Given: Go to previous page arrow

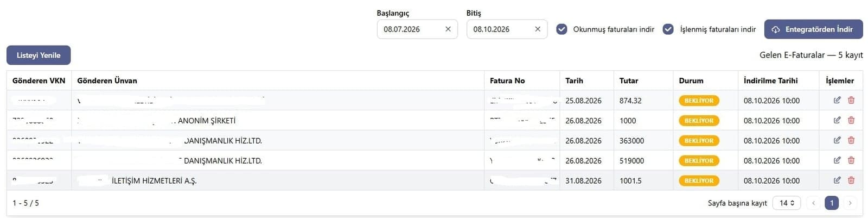Looking at the screenshot, I should coord(813,203).
